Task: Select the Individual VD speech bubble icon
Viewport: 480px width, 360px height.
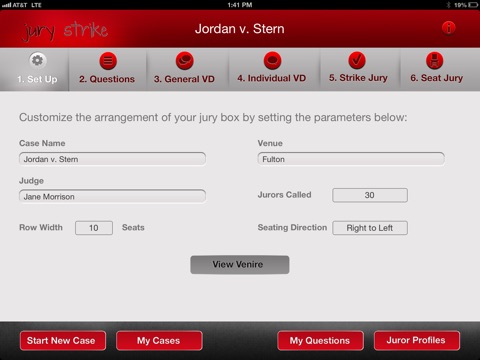Action: 272,60
